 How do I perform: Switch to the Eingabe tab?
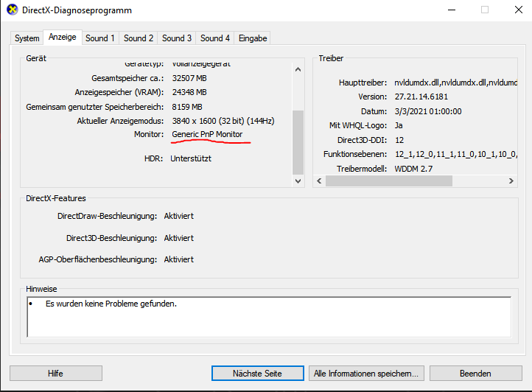253,38
